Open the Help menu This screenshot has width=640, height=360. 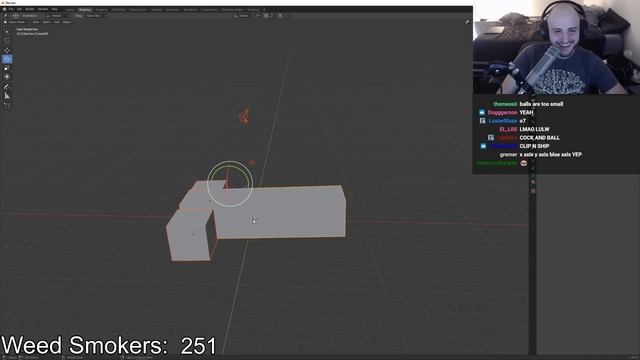(54, 9)
